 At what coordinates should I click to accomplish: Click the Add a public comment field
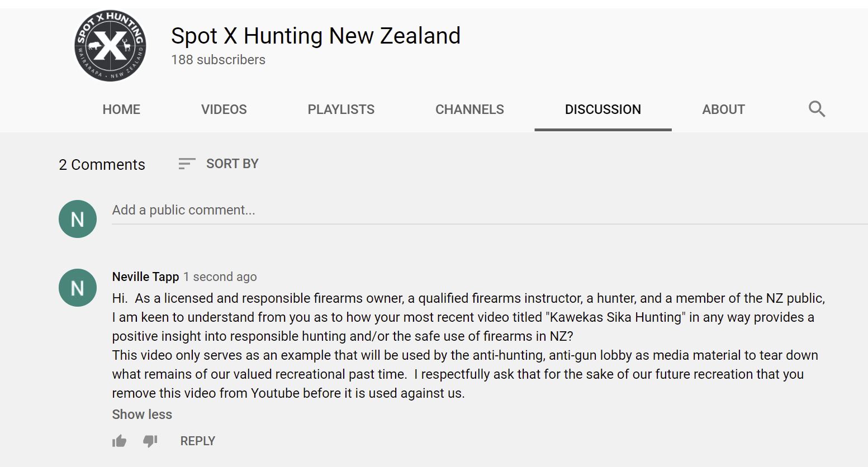click(x=490, y=211)
